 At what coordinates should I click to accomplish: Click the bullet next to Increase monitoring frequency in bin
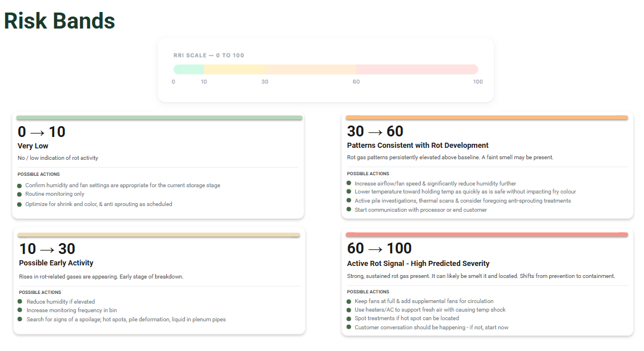(20, 310)
